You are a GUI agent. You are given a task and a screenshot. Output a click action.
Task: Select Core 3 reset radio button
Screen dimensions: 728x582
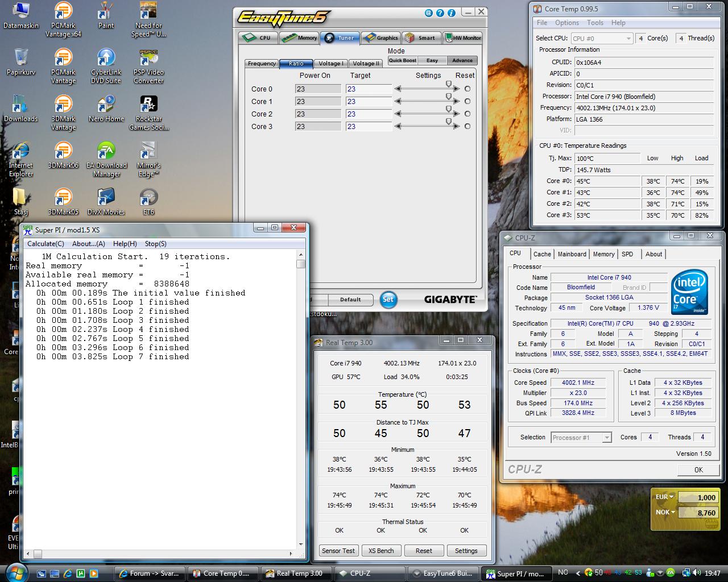coord(468,126)
